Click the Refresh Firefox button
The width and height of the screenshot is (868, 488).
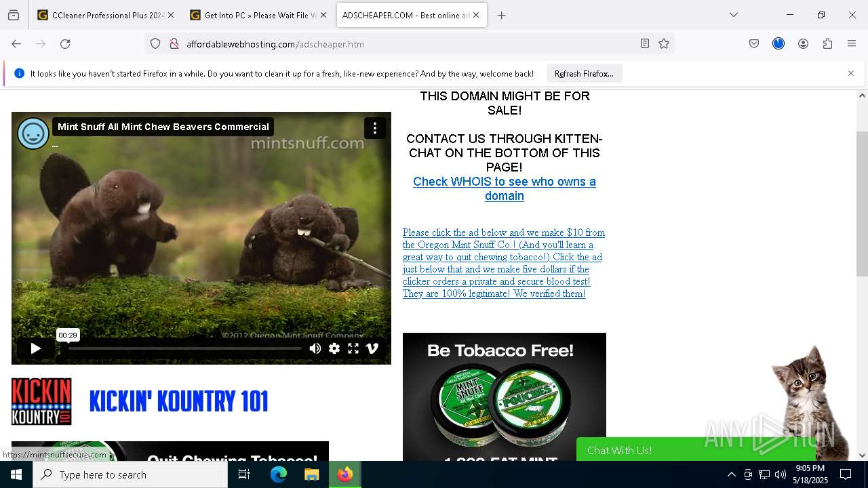tap(584, 73)
